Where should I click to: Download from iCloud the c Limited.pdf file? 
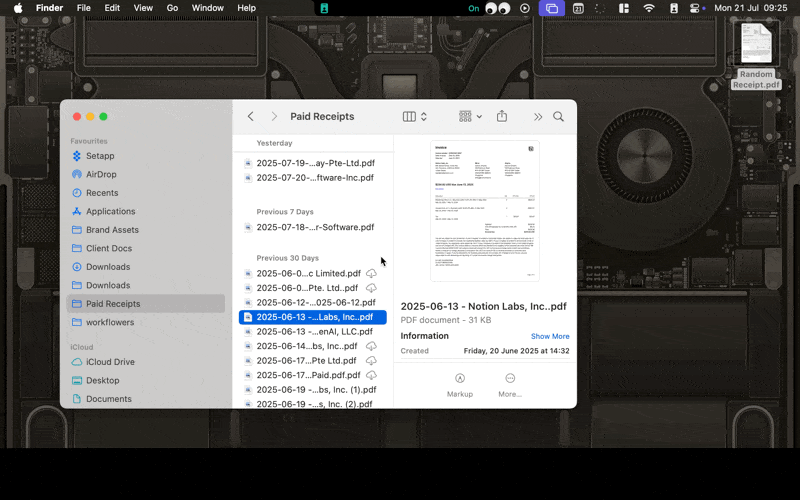(371, 273)
